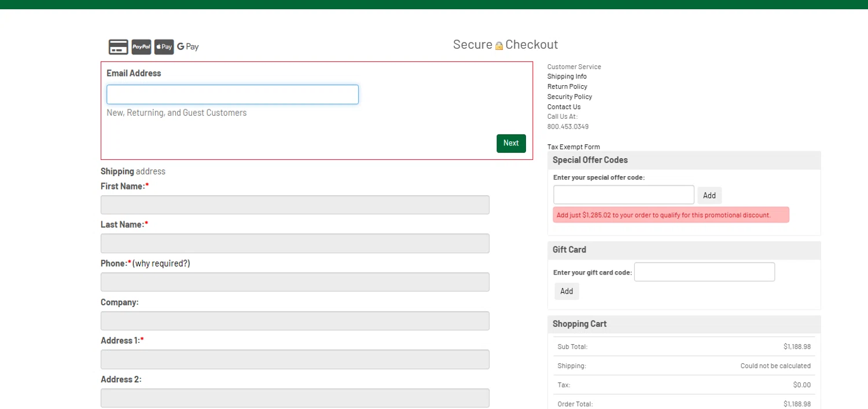Click the Phone number field
Viewport: 868px width, 409px height.
[295, 282]
